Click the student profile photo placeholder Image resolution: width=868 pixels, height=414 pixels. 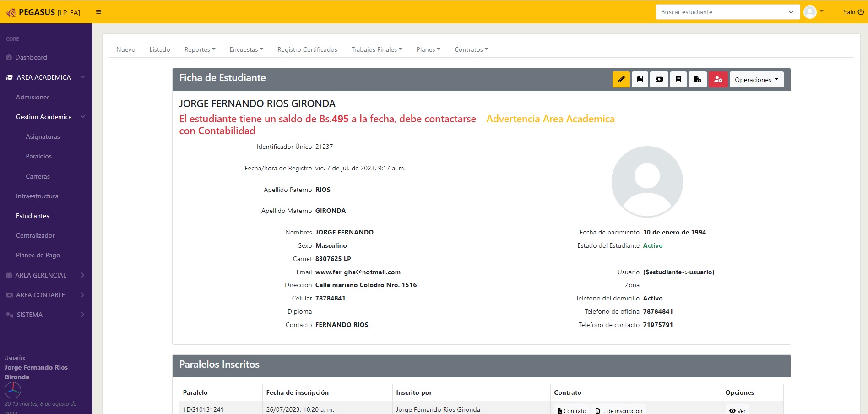click(x=647, y=182)
